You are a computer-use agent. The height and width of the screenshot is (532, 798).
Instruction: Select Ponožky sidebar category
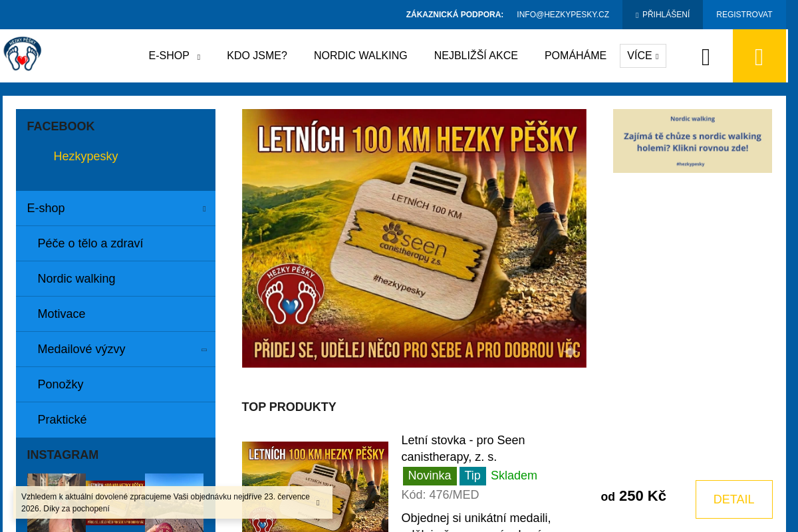coord(116,384)
